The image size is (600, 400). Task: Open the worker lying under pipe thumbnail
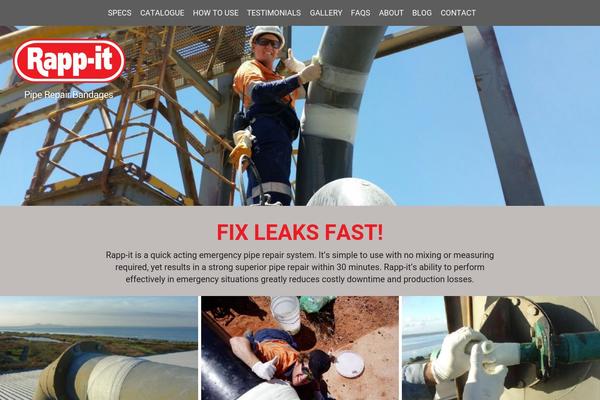click(x=300, y=348)
